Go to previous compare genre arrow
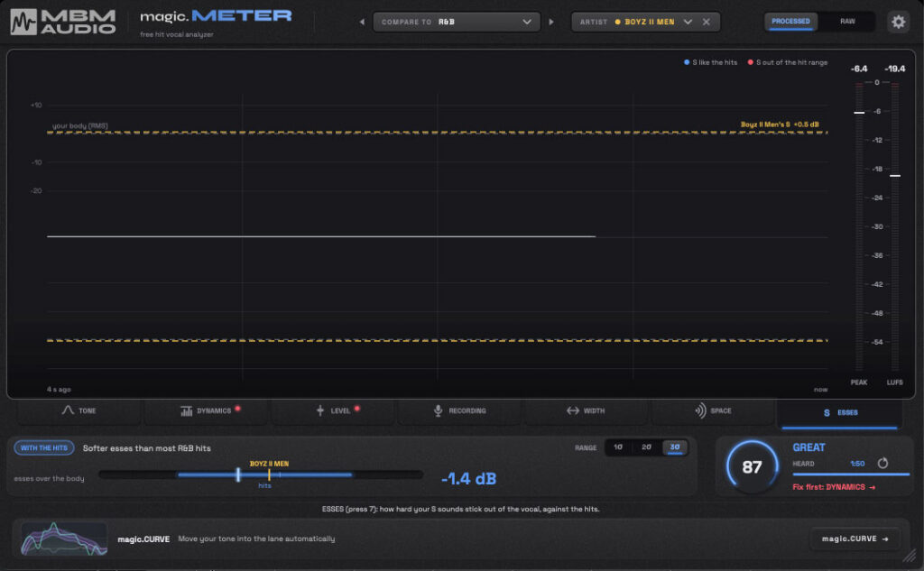This screenshot has height=571, width=924. click(x=362, y=22)
